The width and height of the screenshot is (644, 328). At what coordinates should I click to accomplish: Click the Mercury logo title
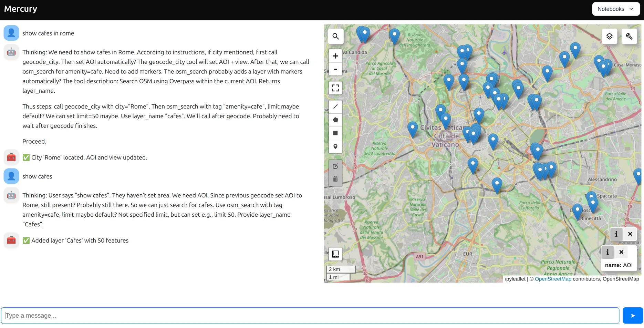pyautogui.click(x=21, y=9)
